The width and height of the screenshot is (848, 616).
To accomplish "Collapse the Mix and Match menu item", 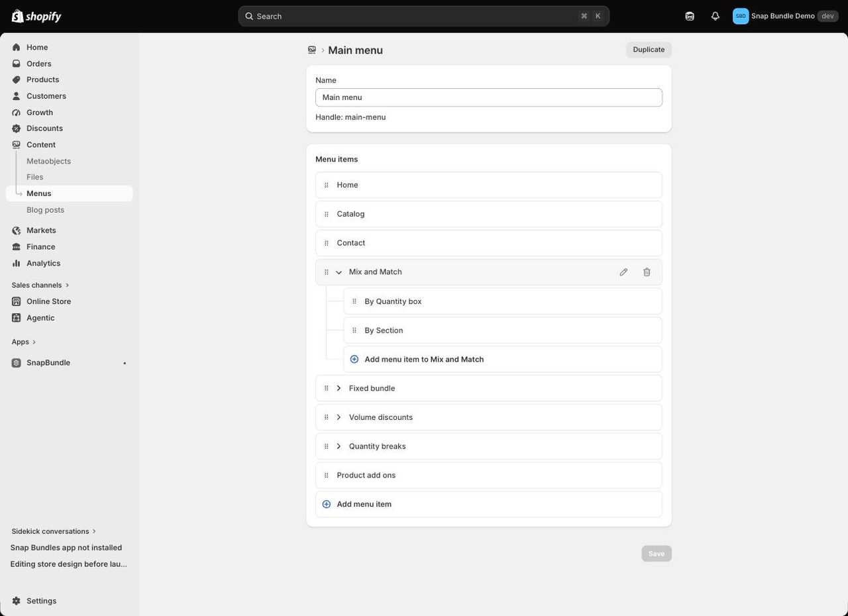I will click(339, 272).
